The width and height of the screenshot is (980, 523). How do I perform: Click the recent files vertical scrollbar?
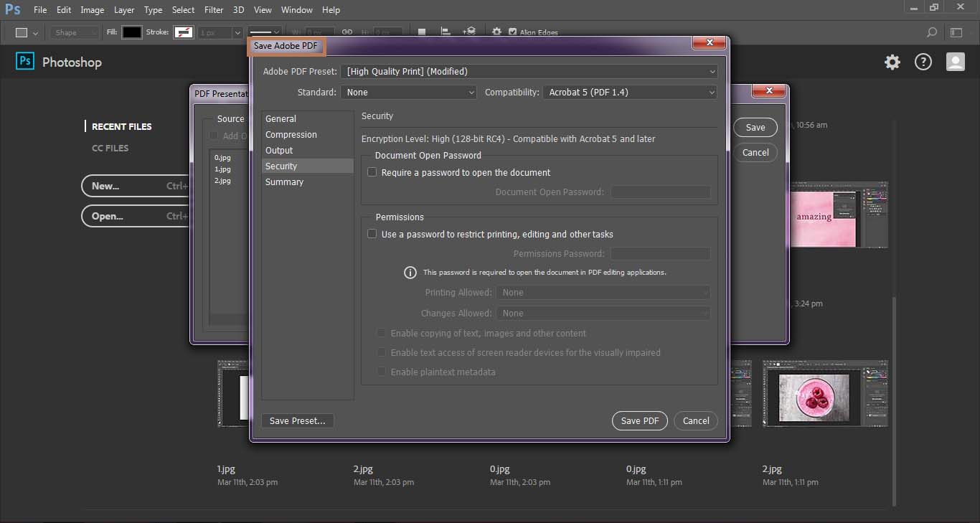point(894,402)
